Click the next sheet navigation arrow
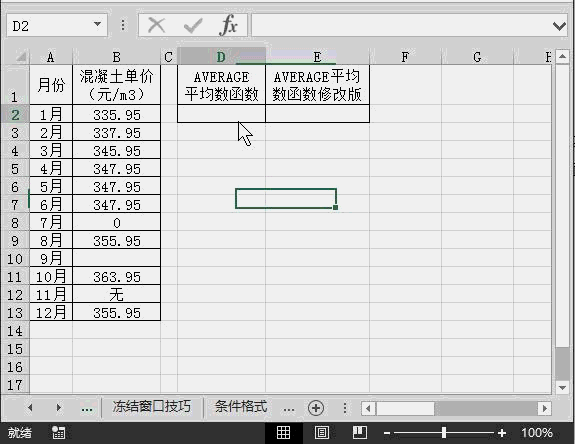575x444 pixels. point(59,408)
